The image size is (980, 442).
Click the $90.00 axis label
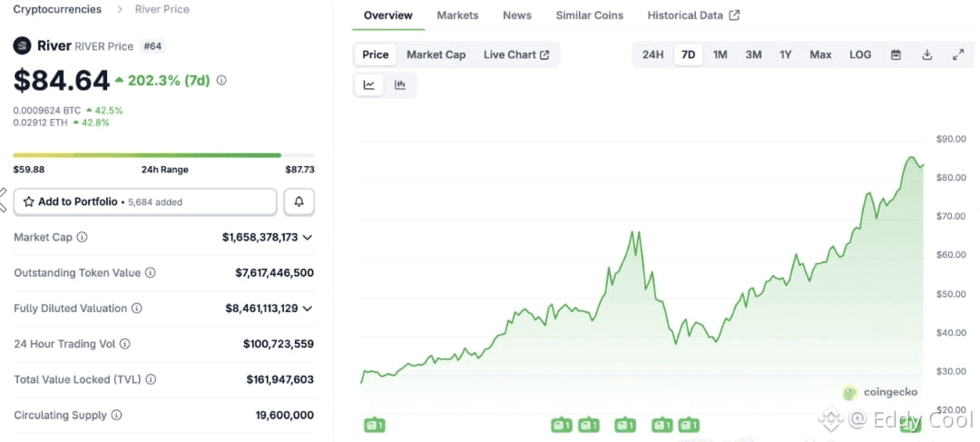[x=951, y=139]
